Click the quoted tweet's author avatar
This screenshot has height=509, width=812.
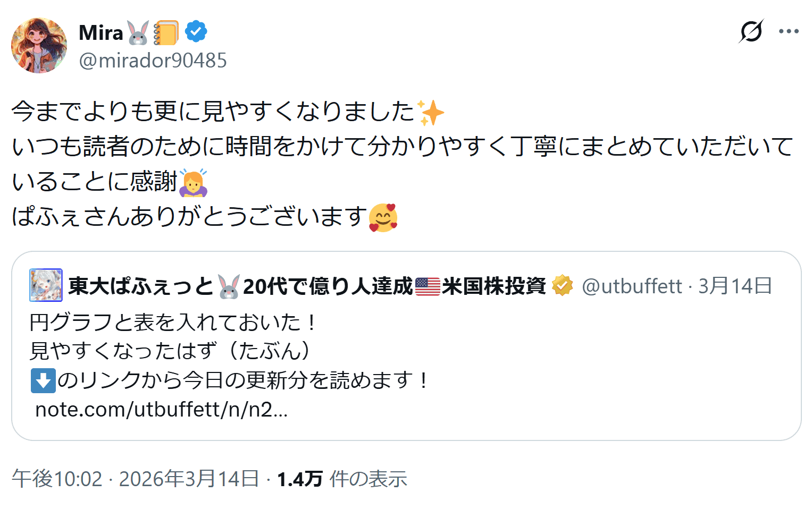click(x=46, y=285)
